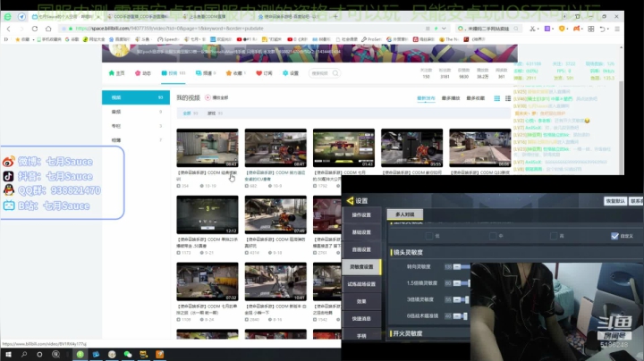644x361 pixels.
Task: Click the magnifier in profile search box
Action: 335,73
